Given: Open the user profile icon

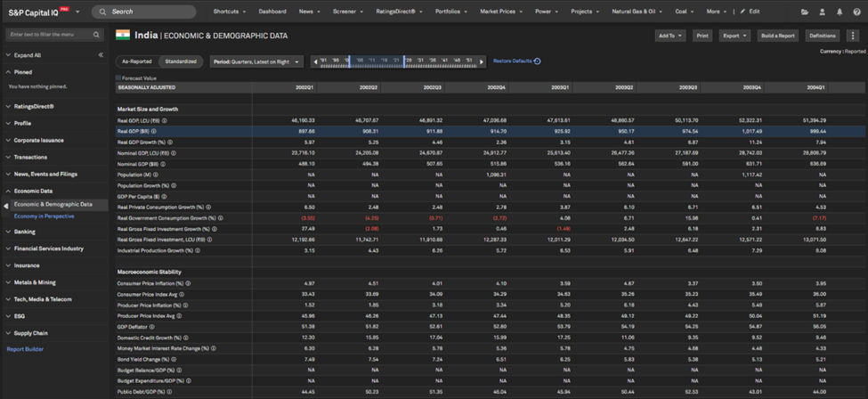Looking at the screenshot, I should coord(822,12).
